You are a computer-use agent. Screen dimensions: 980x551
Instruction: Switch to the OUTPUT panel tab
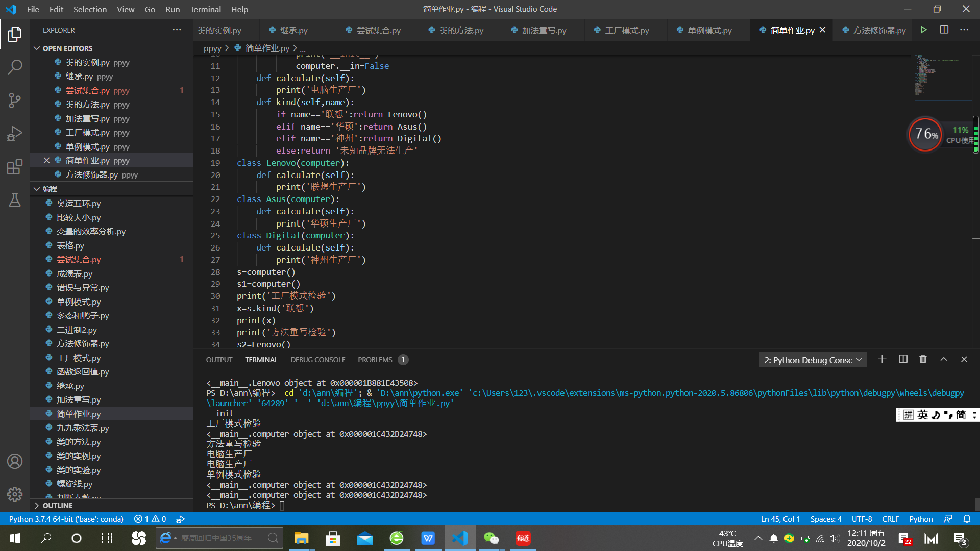(219, 360)
